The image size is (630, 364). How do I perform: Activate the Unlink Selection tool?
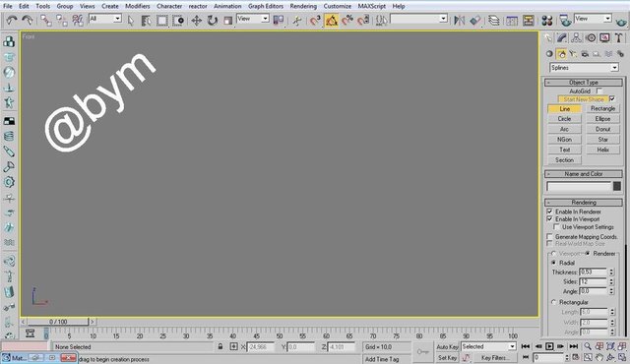point(61,20)
